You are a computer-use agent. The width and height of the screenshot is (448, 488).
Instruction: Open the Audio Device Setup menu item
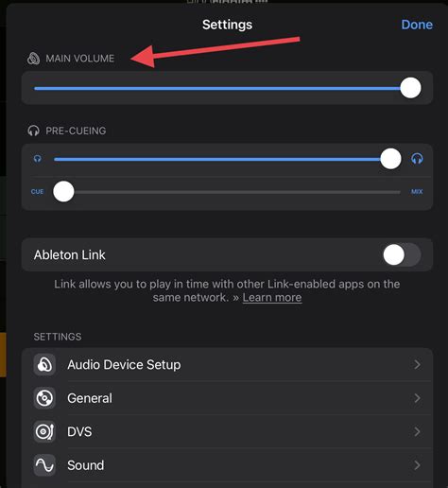227,365
